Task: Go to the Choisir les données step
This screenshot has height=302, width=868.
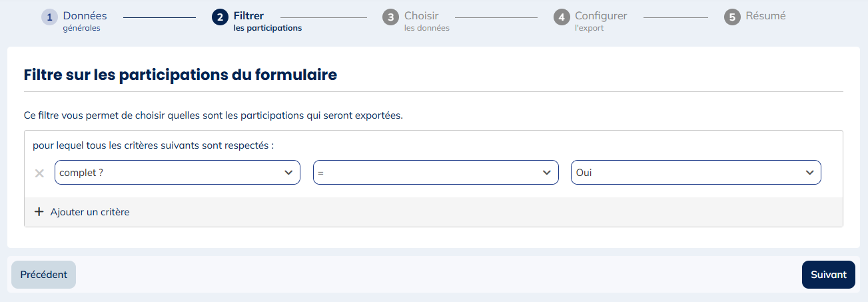Action: [x=426, y=21]
